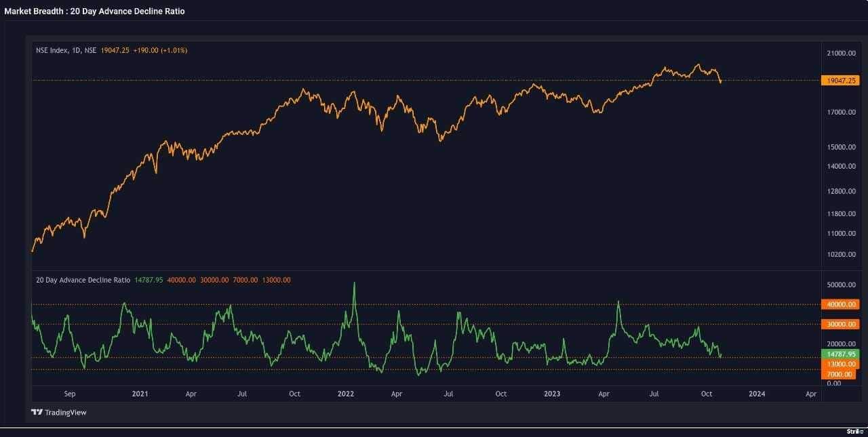Click the TradingView logo
The width and height of the screenshot is (868, 437).
59,412
